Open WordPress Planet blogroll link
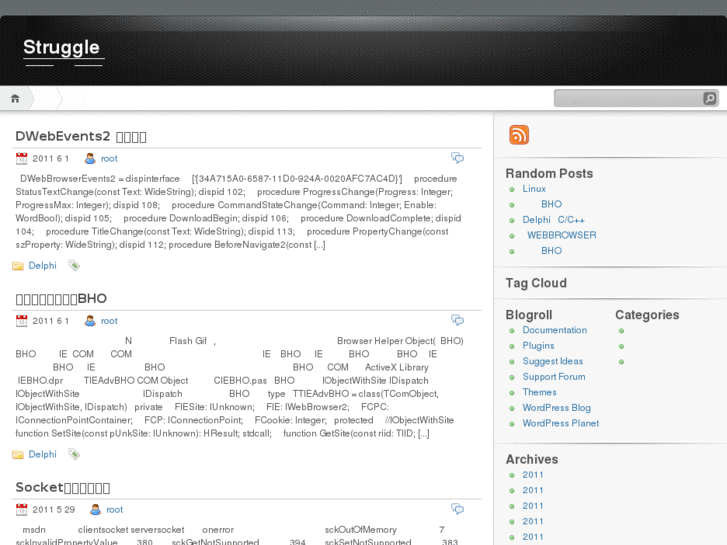Screen dimensions: 727x545 click(561, 423)
